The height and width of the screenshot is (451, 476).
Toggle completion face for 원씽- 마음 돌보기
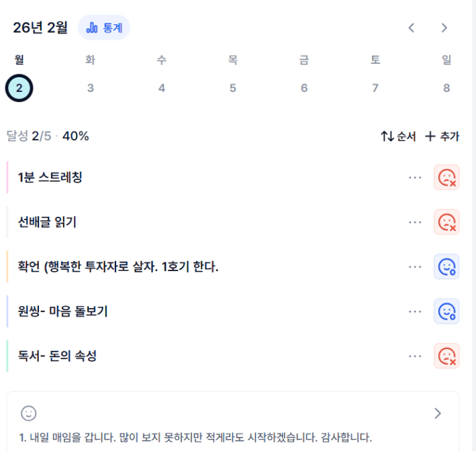click(446, 311)
